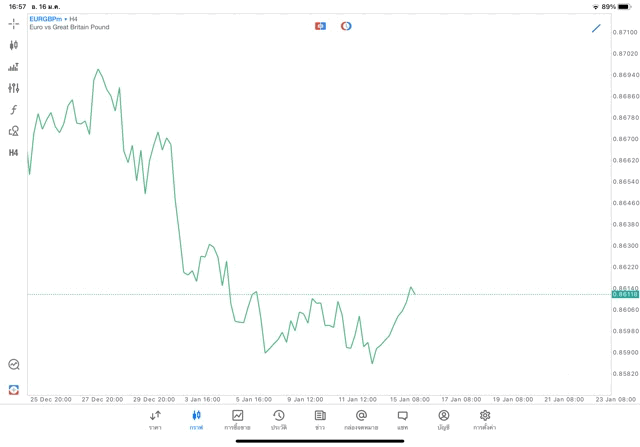
Task: Click the blue-red square icon above the chart
Action: (x=320, y=26)
